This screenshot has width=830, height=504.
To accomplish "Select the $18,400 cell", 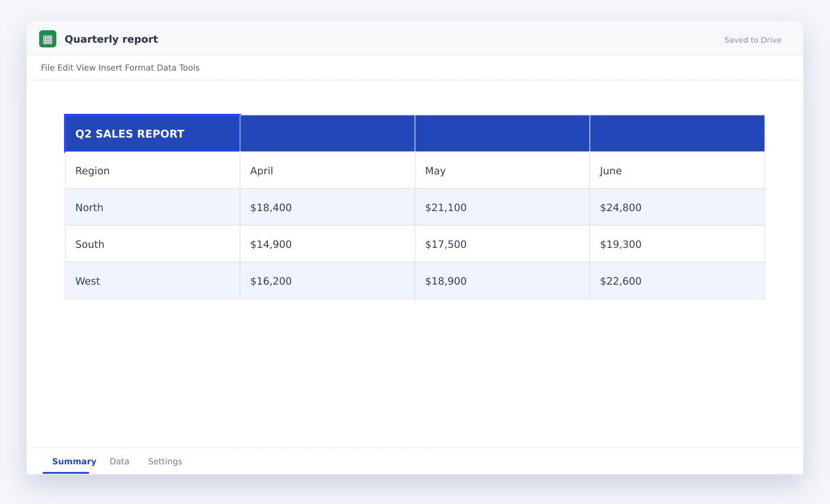I will (327, 208).
